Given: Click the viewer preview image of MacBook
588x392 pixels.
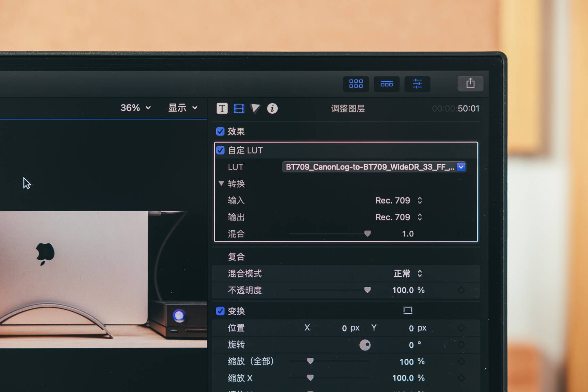Looking at the screenshot, I should tap(103, 279).
